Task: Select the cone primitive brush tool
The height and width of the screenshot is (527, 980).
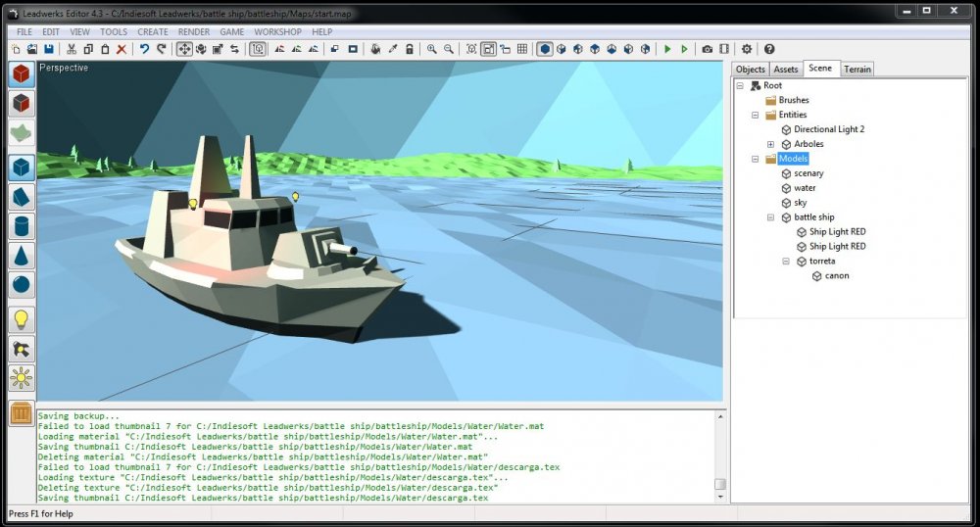Action: tap(22, 257)
